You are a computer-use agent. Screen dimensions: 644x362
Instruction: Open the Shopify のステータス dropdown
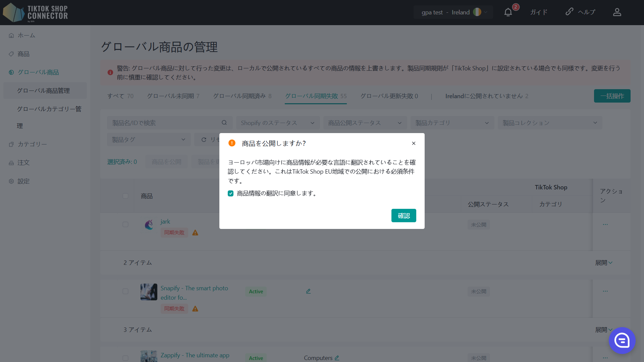(278, 123)
